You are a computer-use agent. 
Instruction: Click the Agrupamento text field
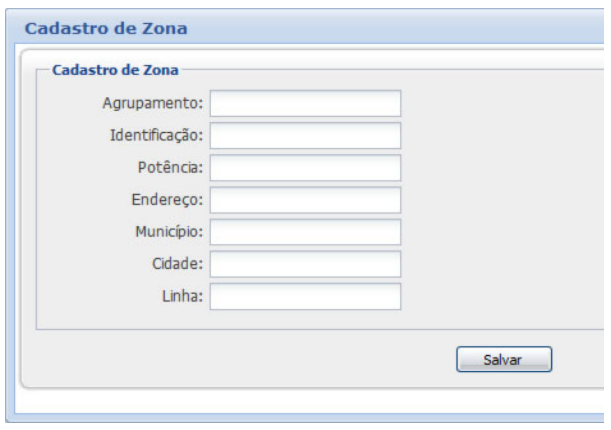point(305,104)
